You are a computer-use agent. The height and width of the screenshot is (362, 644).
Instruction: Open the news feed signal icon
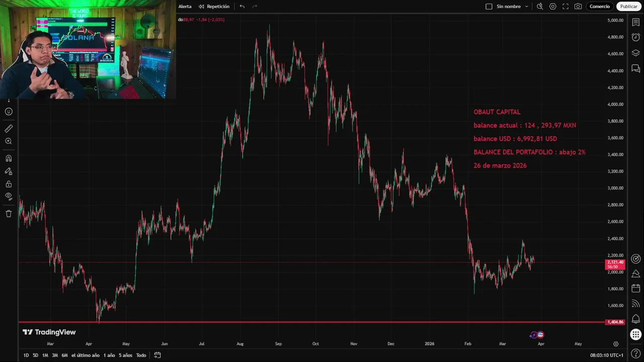click(x=636, y=304)
